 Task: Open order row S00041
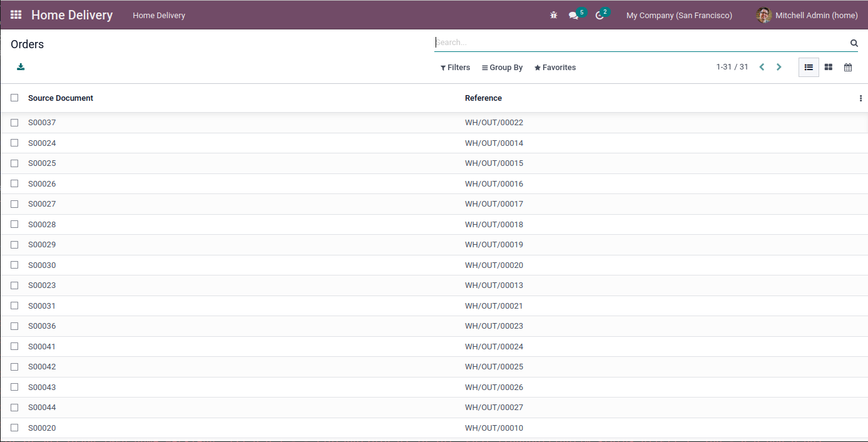(434, 347)
